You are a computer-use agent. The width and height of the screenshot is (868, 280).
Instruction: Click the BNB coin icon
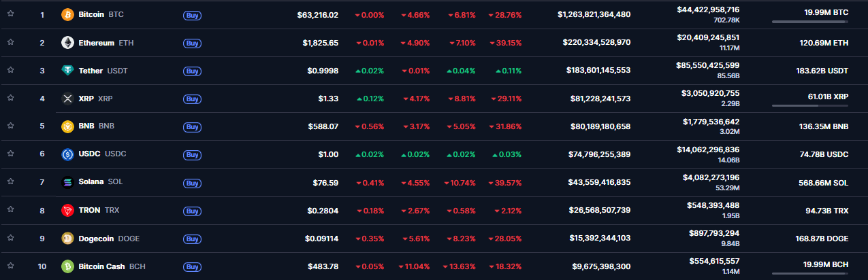click(x=67, y=126)
